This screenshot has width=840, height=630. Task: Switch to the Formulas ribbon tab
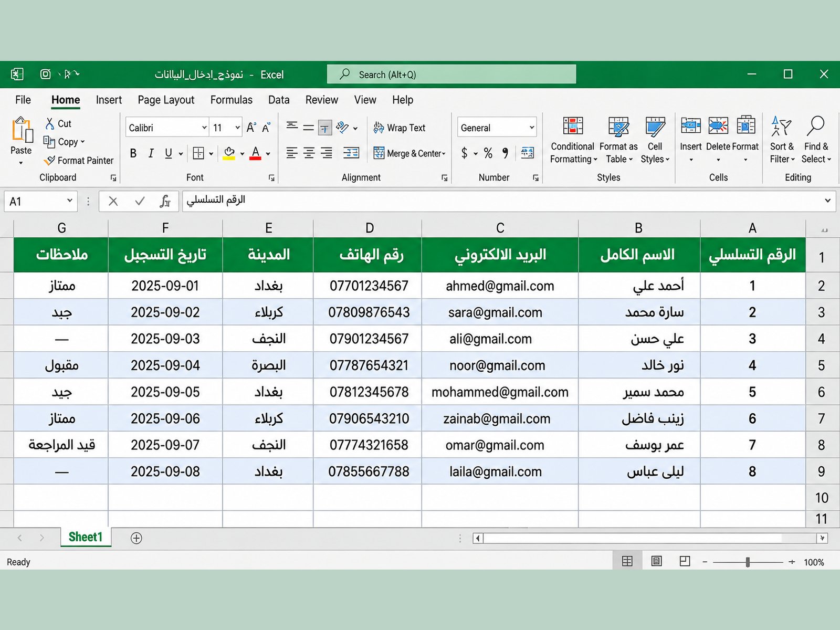coord(232,100)
